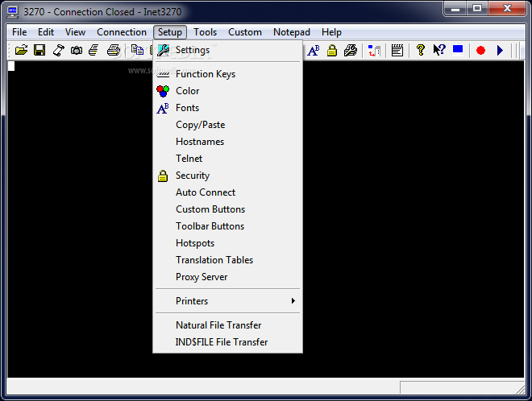Open Telnet setup entry
Image resolution: width=532 pixels, height=401 pixels.
pos(227,159)
